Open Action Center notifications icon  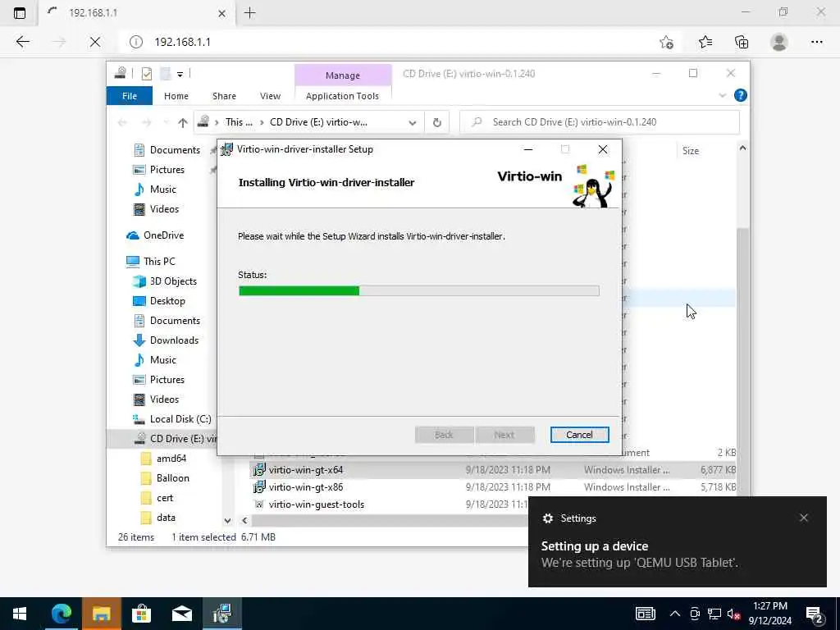815,614
